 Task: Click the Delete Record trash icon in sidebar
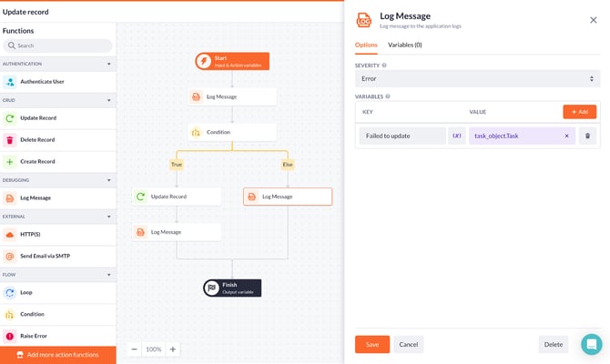point(10,139)
